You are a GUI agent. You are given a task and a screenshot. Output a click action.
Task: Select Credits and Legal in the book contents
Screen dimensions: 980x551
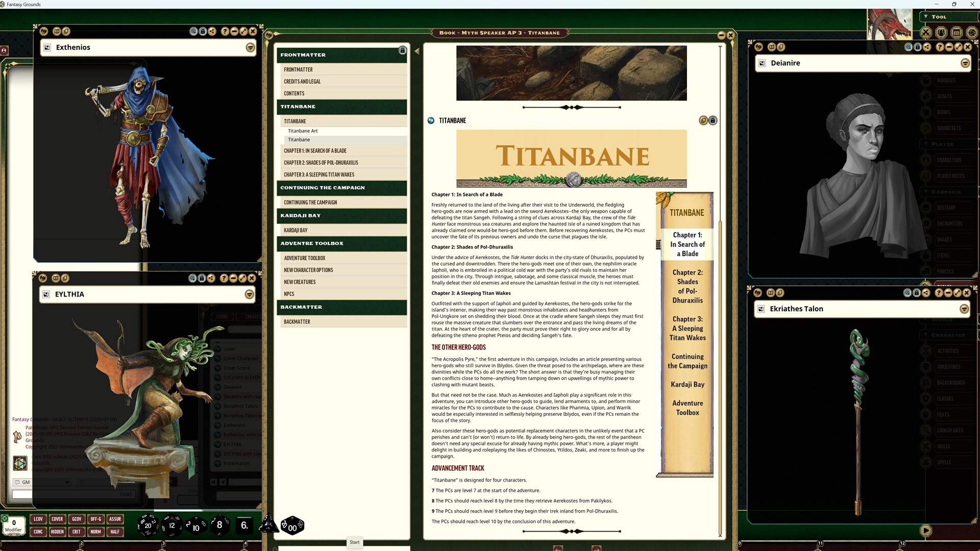point(302,81)
